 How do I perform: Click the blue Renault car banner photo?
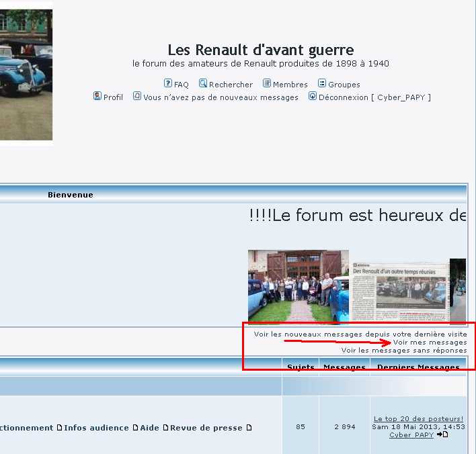coord(26,75)
